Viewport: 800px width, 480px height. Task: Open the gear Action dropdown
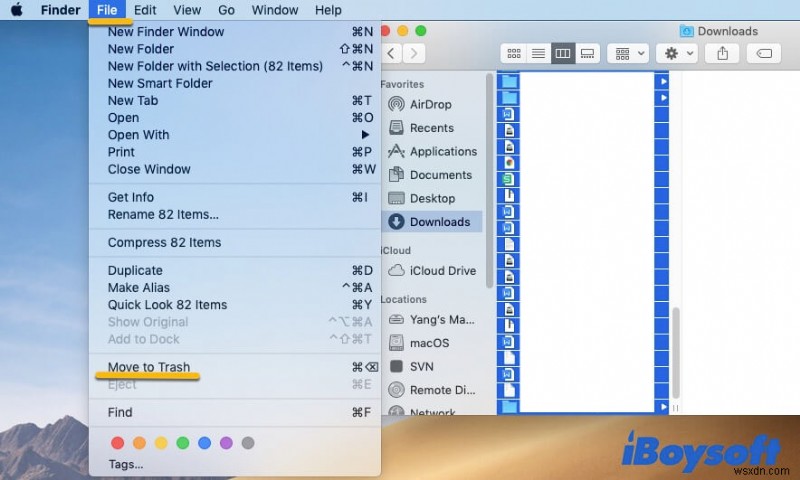(677, 54)
